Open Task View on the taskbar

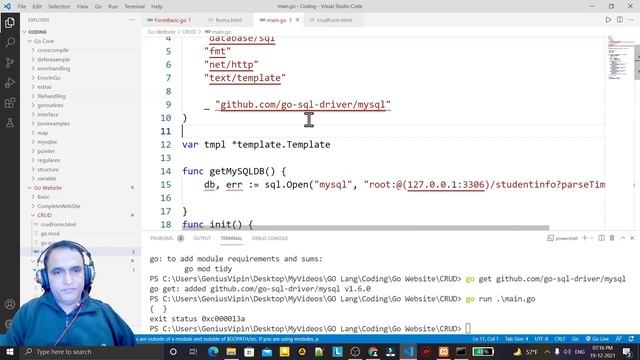[193, 351]
